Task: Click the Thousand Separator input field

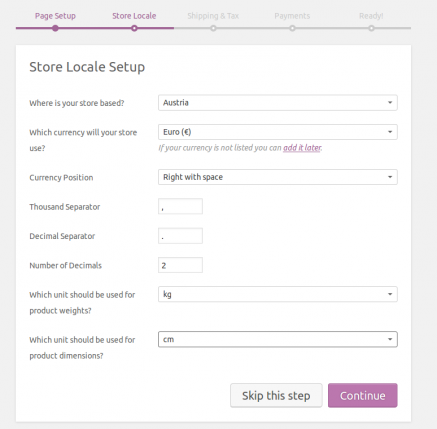Action: coord(180,206)
